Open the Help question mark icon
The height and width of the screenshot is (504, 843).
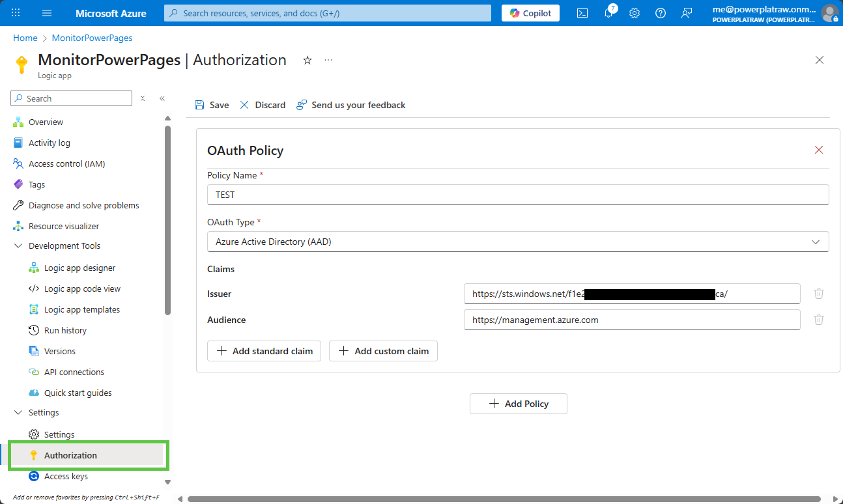tap(661, 13)
